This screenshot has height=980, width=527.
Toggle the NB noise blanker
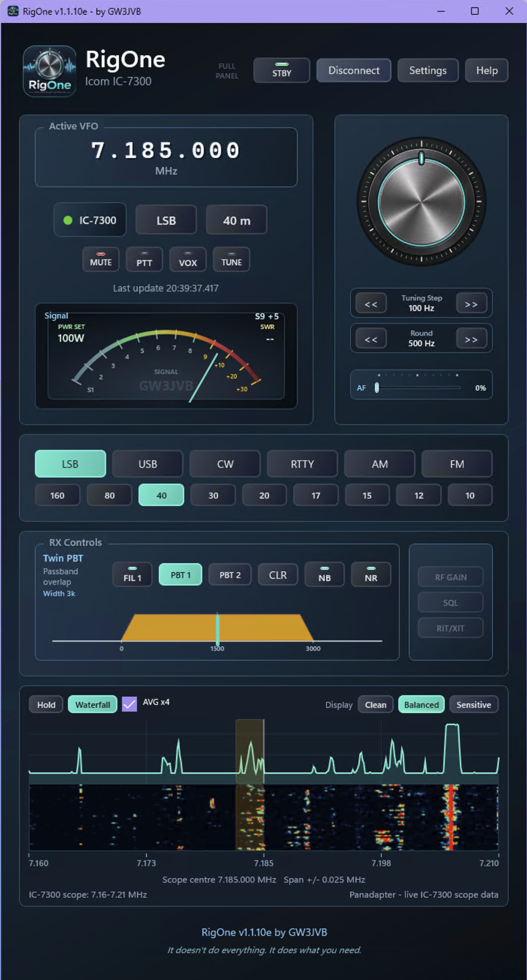324,574
